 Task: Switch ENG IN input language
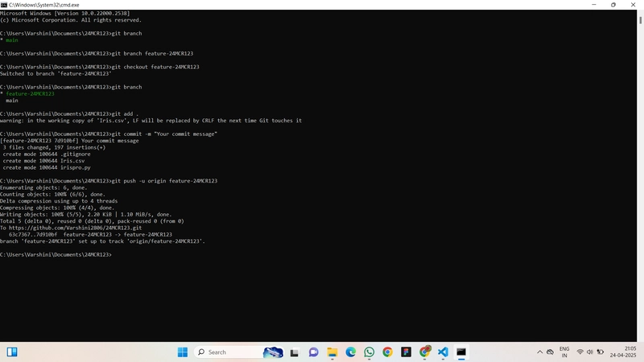pos(564,352)
